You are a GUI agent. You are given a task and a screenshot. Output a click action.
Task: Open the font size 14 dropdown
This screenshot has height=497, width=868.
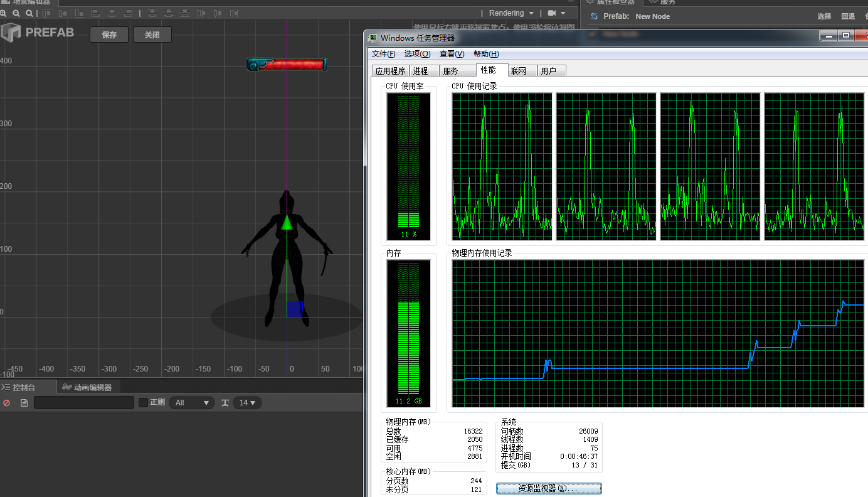click(247, 403)
